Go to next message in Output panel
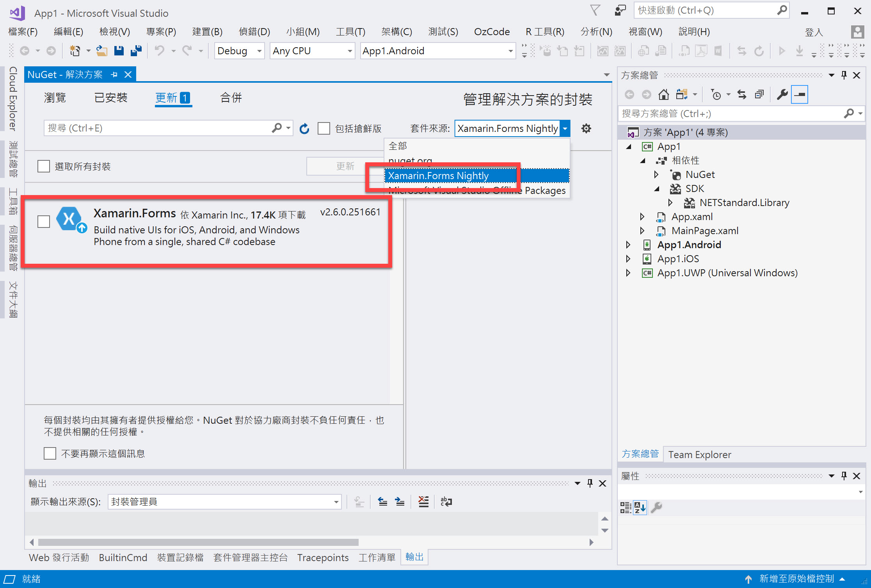Image resolution: width=871 pixels, height=588 pixels. tap(400, 502)
